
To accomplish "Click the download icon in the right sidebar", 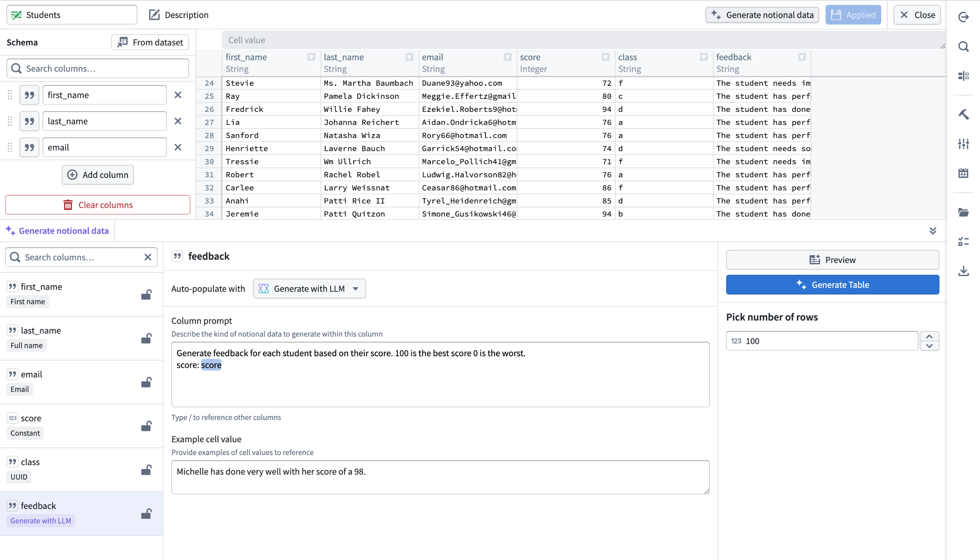I will pos(964,271).
